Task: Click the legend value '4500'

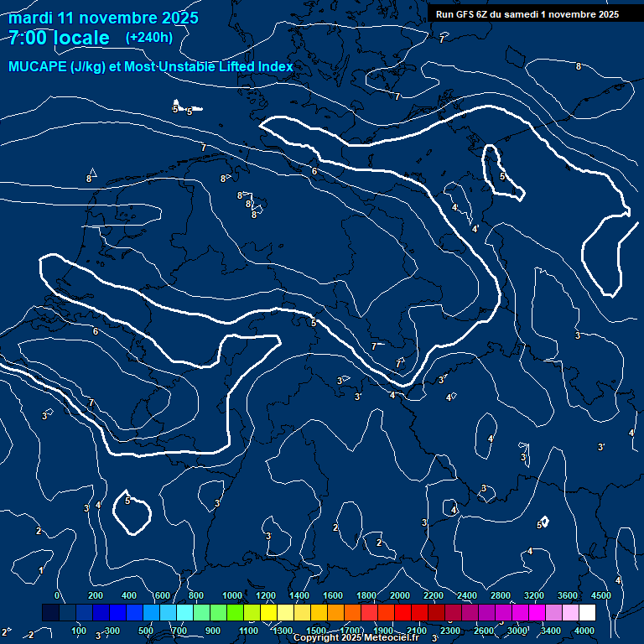Action: tap(601, 595)
